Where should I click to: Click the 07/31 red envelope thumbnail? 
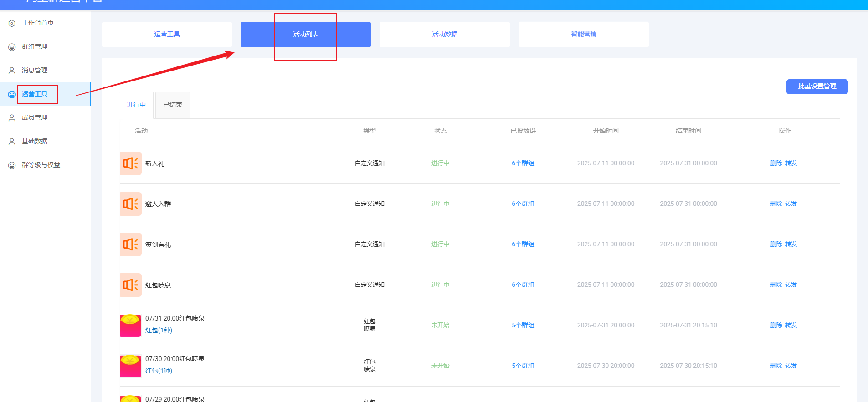tap(130, 326)
